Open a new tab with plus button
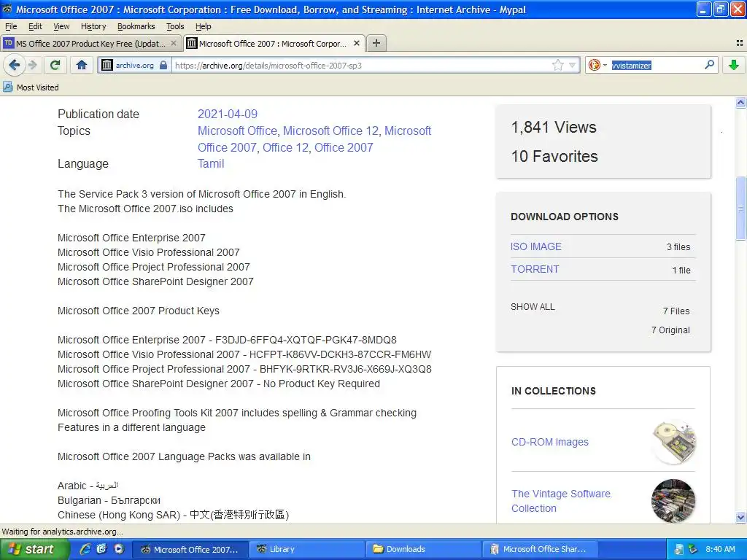 point(376,43)
